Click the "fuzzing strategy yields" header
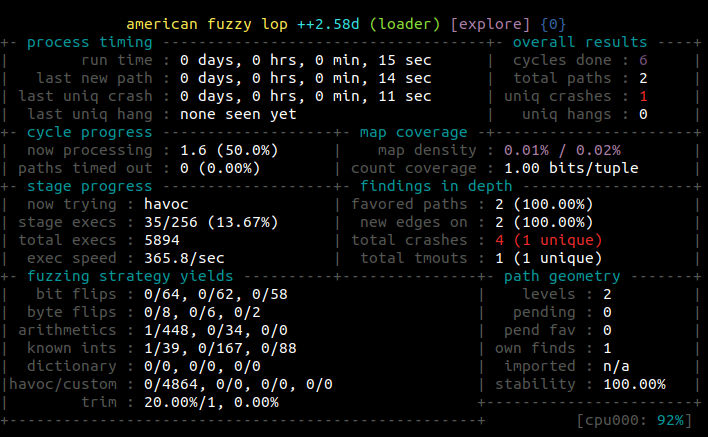This screenshot has height=437, width=708. [x=130, y=276]
